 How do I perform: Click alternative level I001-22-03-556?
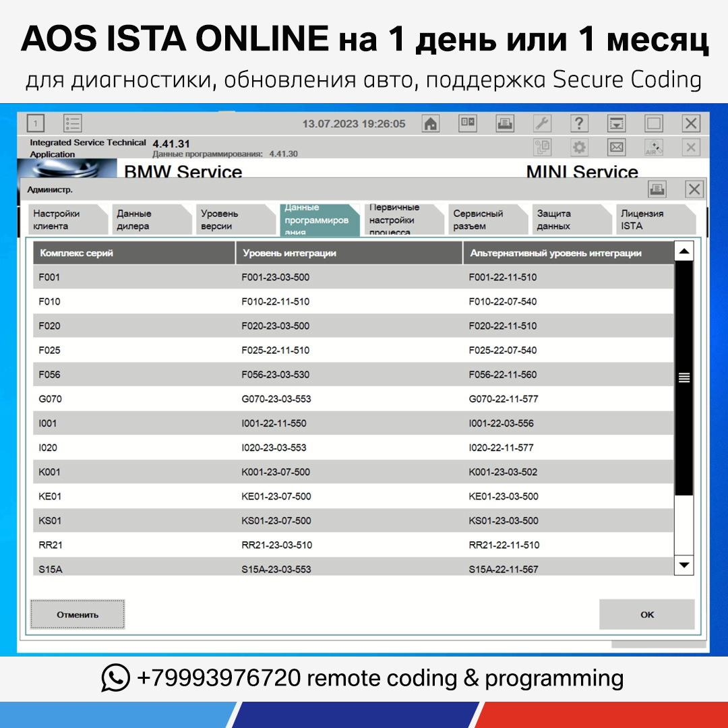click(x=502, y=423)
